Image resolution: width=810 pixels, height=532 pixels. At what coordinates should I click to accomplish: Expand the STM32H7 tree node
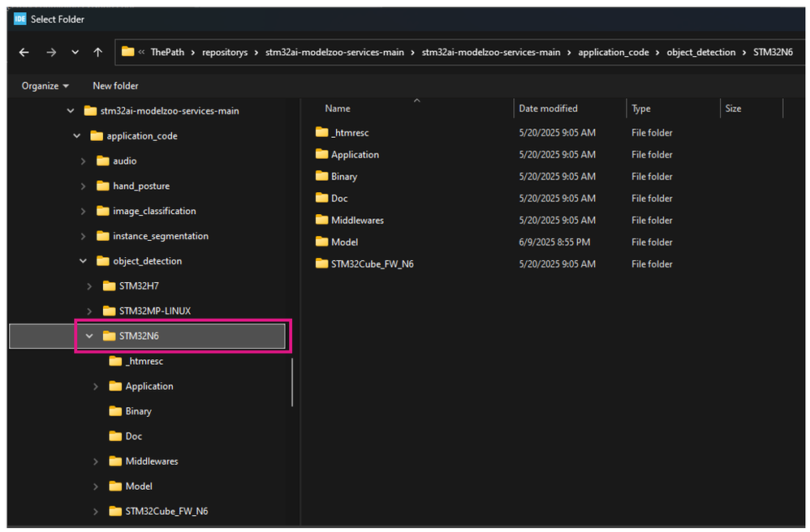(x=89, y=285)
